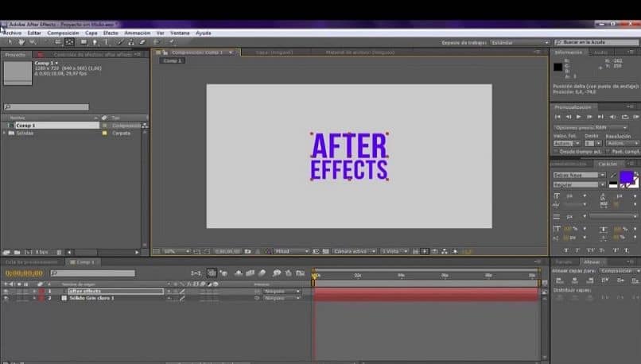Open the '1 Vista' layout dropdown

click(394, 251)
